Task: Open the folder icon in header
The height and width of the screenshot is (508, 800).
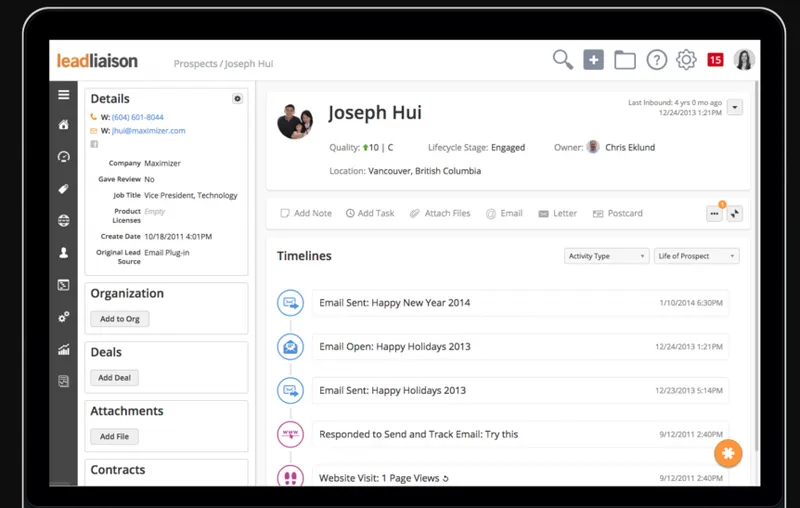Action: (624, 60)
